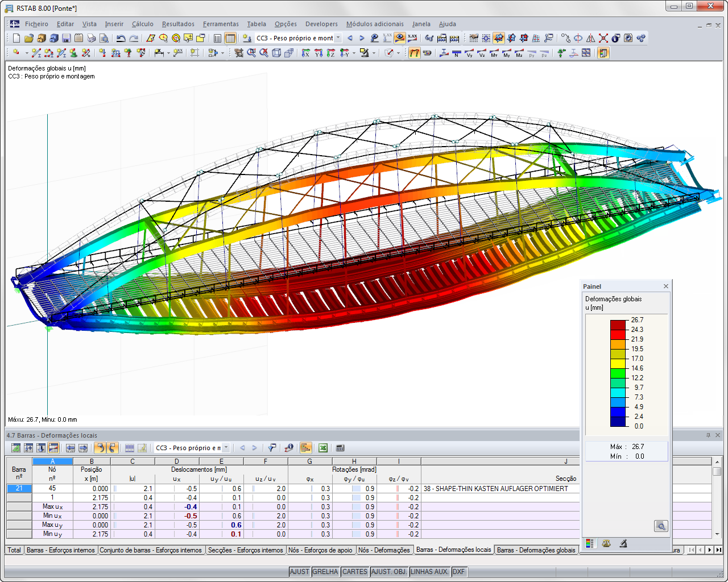
Task: Click the Min uy row label
Action: click(52, 534)
